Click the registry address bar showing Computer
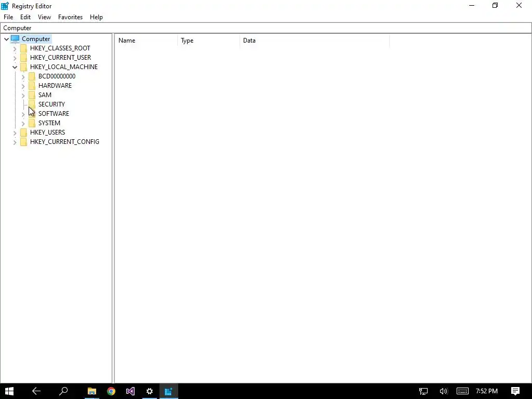Image resolution: width=532 pixels, height=399 pixels. point(266,28)
